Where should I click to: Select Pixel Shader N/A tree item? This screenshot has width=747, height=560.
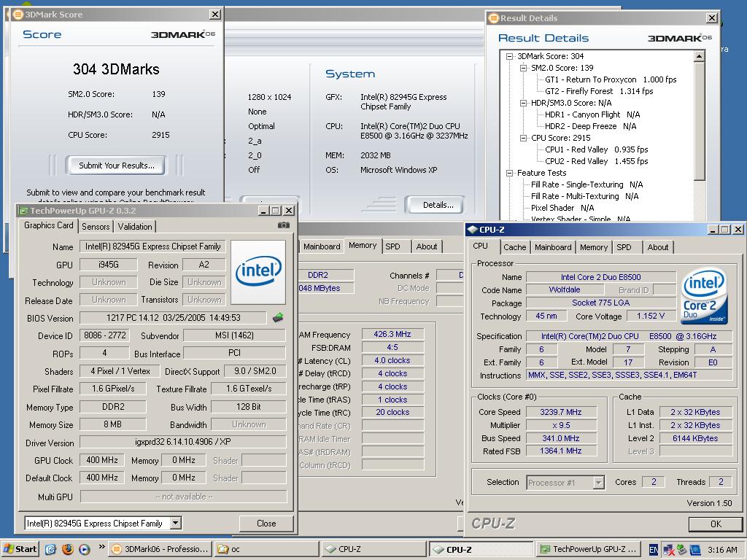coord(562,208)
